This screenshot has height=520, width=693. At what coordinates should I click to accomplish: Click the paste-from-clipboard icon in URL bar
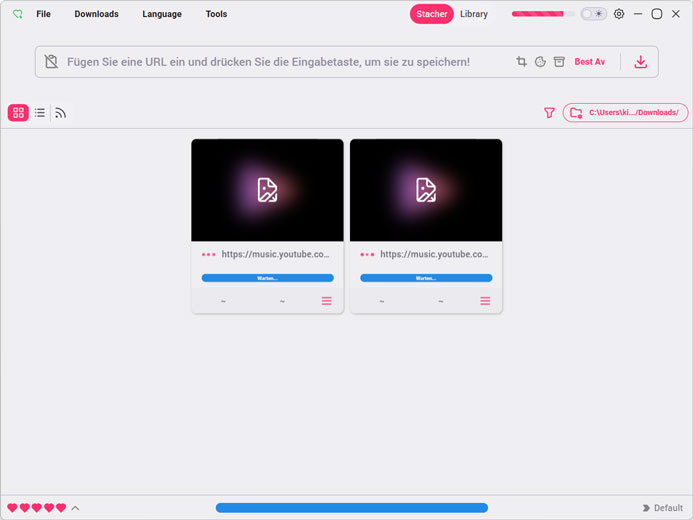pos(52,62)
